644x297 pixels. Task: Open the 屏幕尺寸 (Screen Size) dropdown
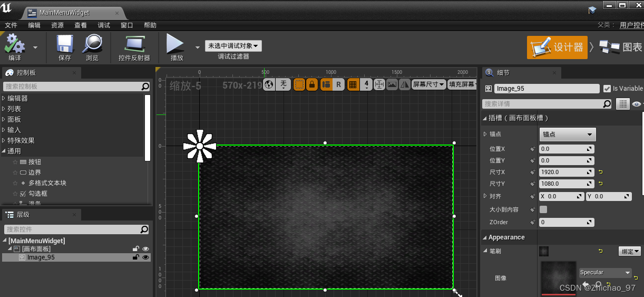point(428,84)
